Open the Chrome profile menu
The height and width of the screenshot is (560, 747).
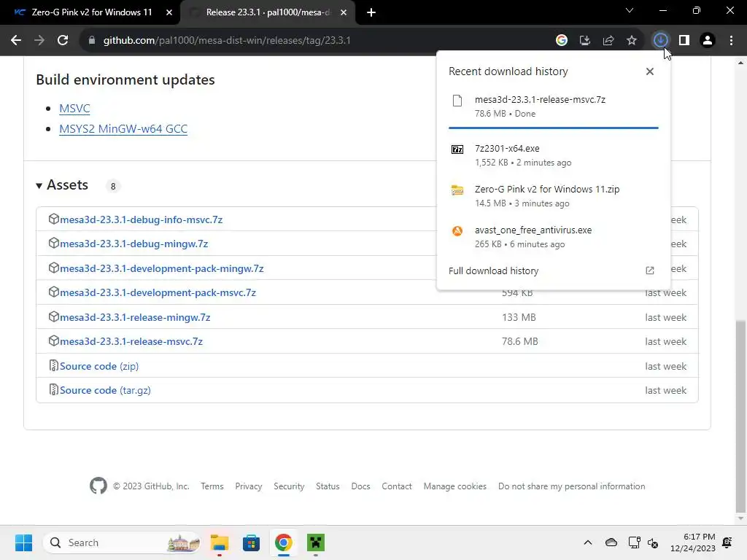click(x=708, y=41)
